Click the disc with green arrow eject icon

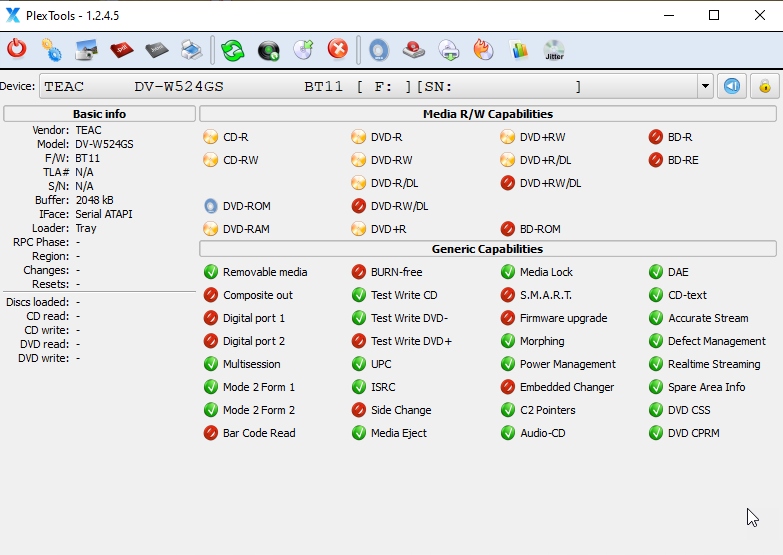coord(303,50)
